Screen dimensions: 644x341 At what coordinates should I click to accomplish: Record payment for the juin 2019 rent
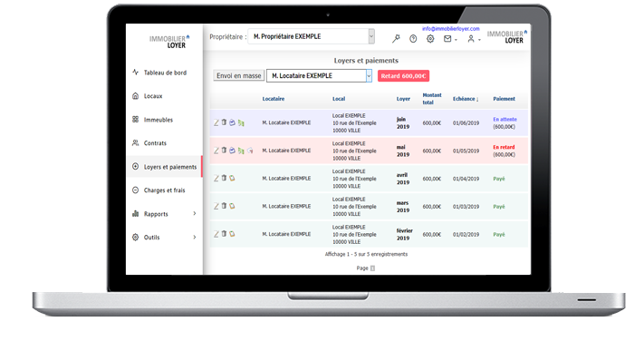[241, 122]
